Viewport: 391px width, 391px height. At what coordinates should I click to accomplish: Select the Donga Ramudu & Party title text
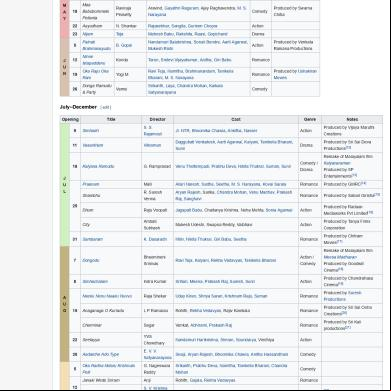pyautogui.click(x=97, y=89)
